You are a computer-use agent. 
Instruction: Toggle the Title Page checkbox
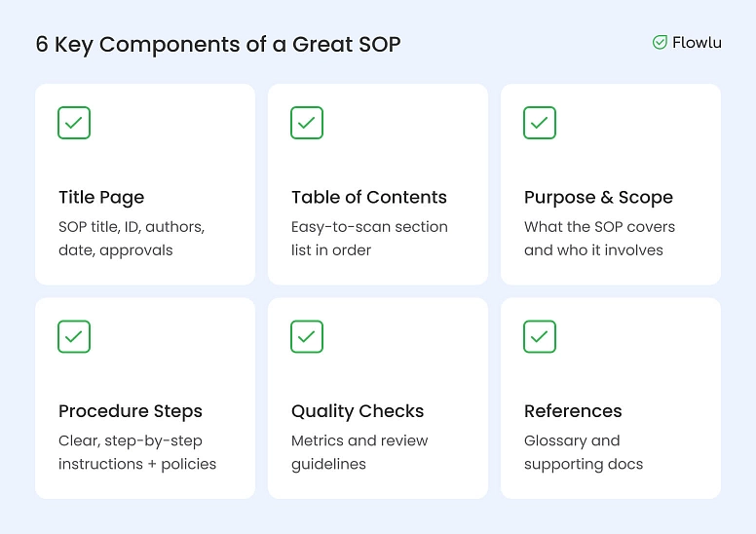click(74, 123)
